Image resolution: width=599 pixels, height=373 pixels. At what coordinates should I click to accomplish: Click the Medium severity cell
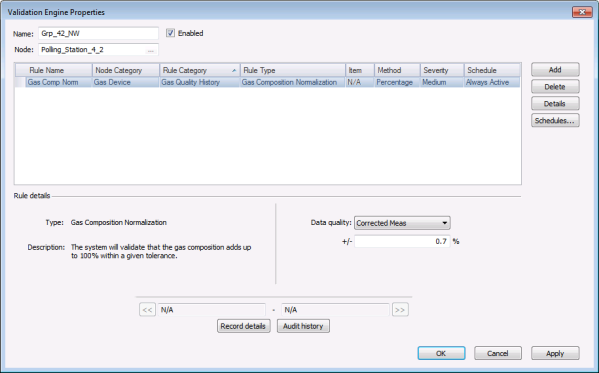(442, 82)
